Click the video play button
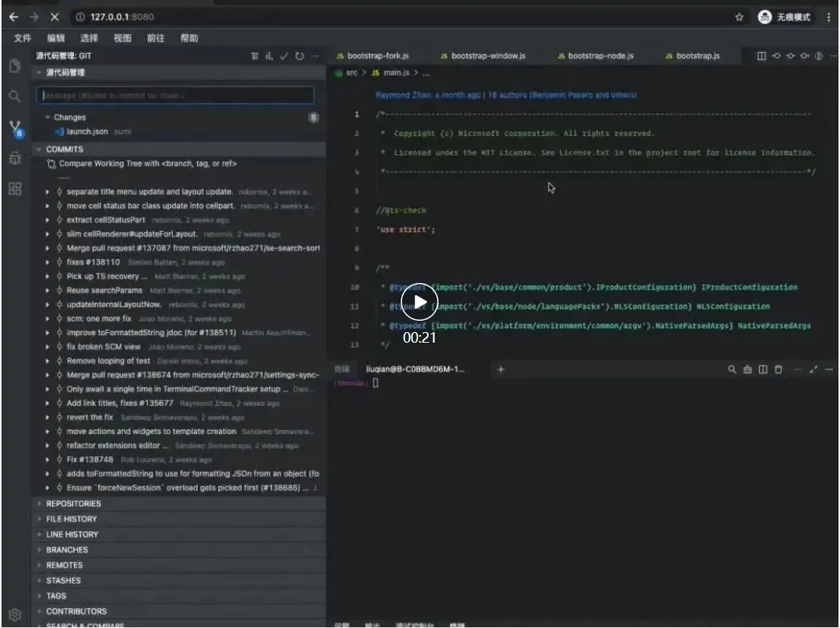The width and height of the screenshot is (840, 628). click(420, 303)
